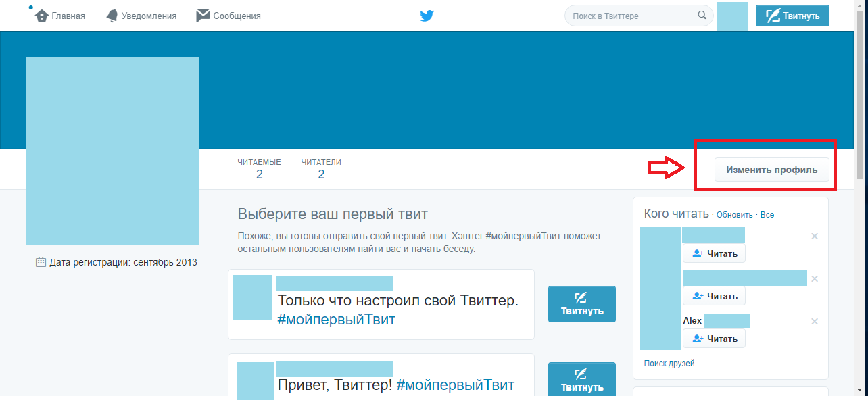Follow Alex using the Читать button
This screenshot has width=868, height=400.
click(x=714, y=339)
